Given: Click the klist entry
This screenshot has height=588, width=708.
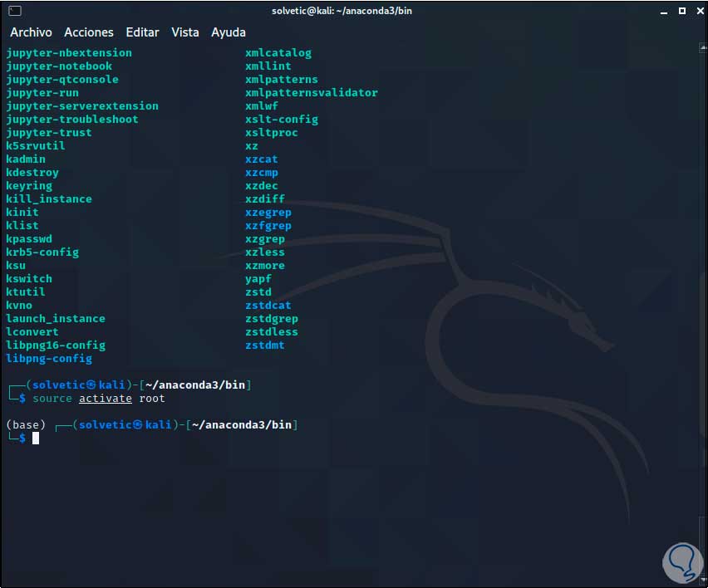Looking at the screenshot, I should click(22, 226).
